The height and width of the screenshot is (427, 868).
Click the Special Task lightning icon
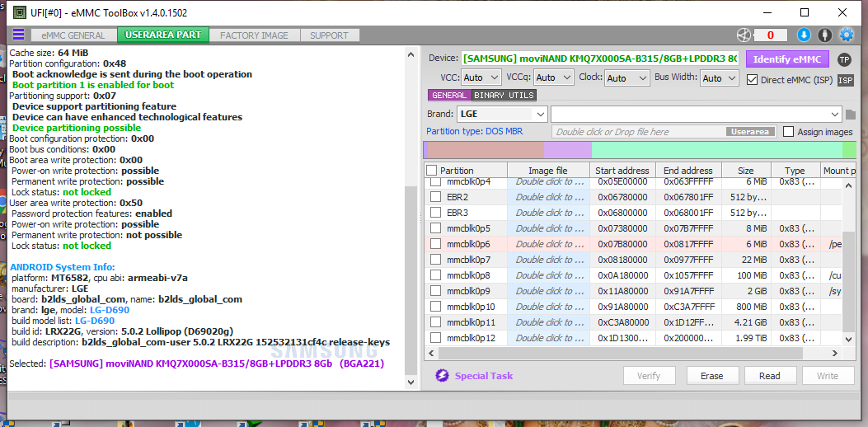[x=442, y=376]
